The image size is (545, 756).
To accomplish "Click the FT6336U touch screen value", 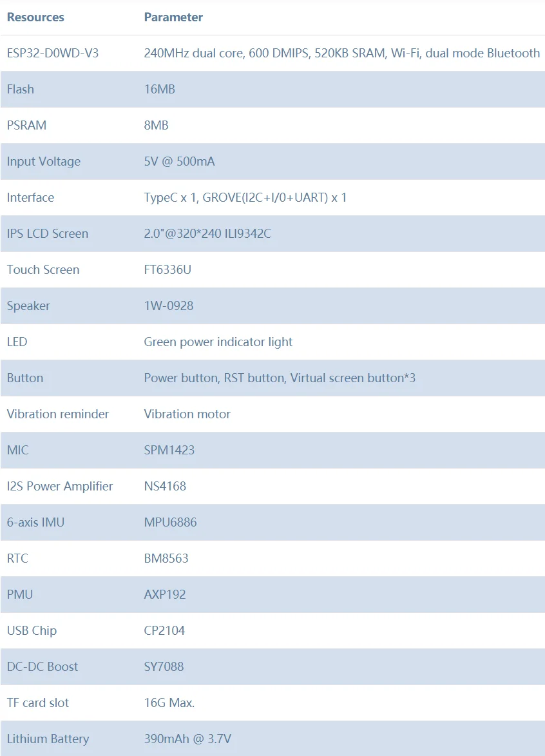I will [167, 270].
